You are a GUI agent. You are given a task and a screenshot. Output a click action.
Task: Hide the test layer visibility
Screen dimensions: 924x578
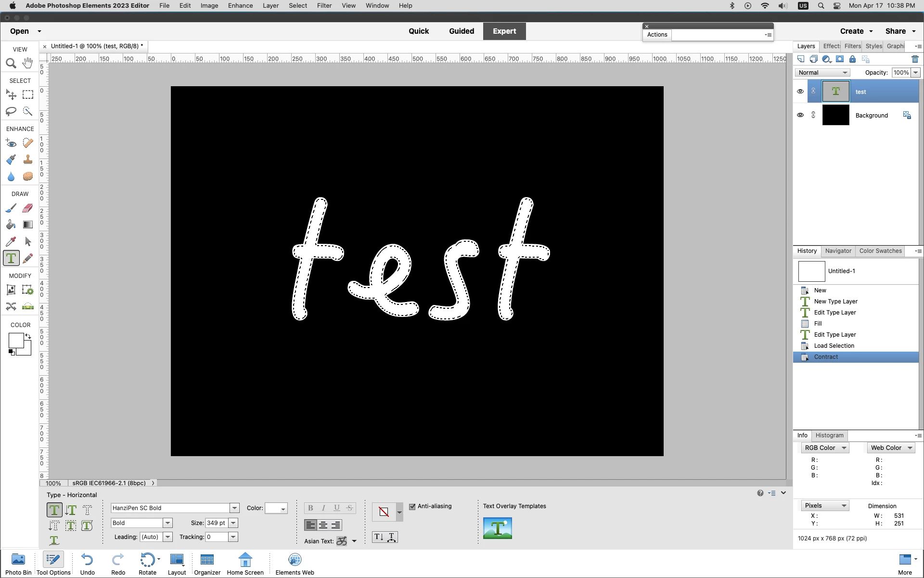point(800,92)
